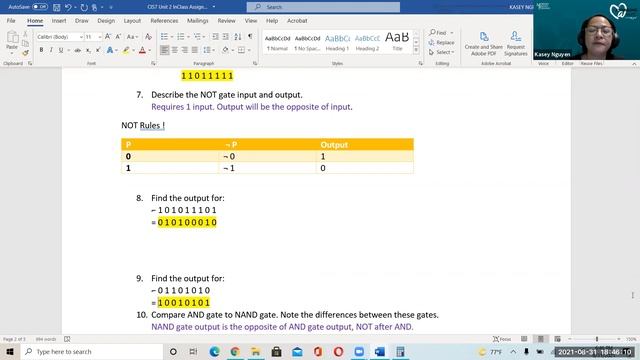640x360 pixels.
Task: Open Word from the Windows taskbar
Action: point(380,351)
